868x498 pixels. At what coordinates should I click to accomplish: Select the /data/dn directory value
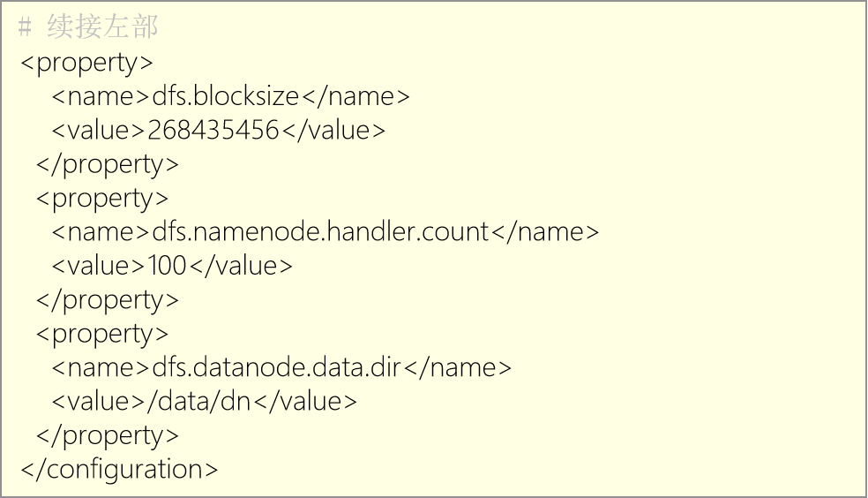198,402
